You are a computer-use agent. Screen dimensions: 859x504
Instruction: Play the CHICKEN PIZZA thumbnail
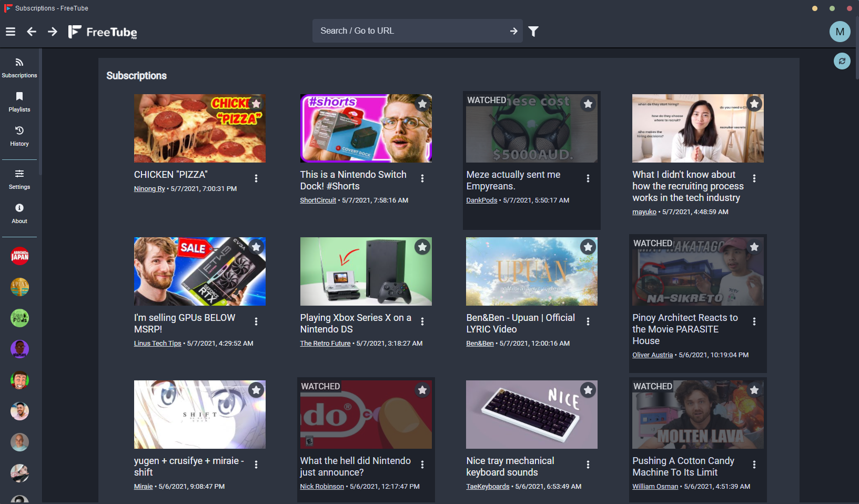click(200, 128)
